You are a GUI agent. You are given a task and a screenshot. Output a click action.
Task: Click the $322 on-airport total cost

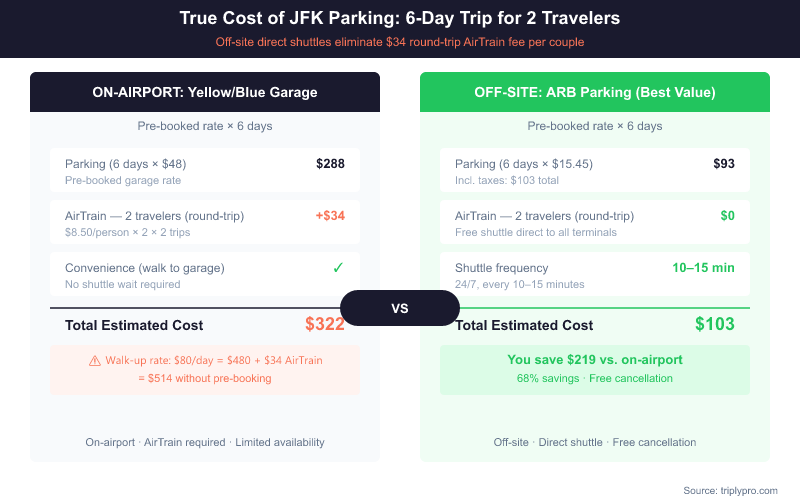pyautogui.click(x=324, y=324)
